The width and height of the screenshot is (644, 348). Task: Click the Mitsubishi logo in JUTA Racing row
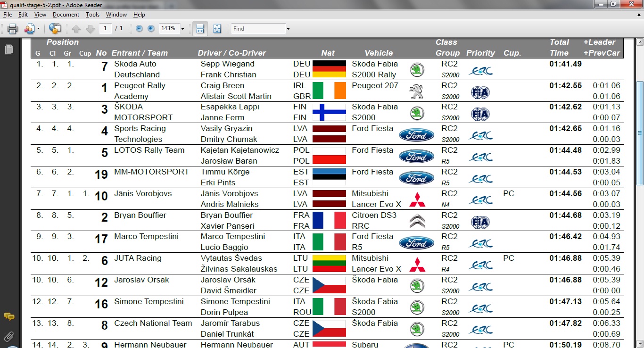(x=417, y=265)
